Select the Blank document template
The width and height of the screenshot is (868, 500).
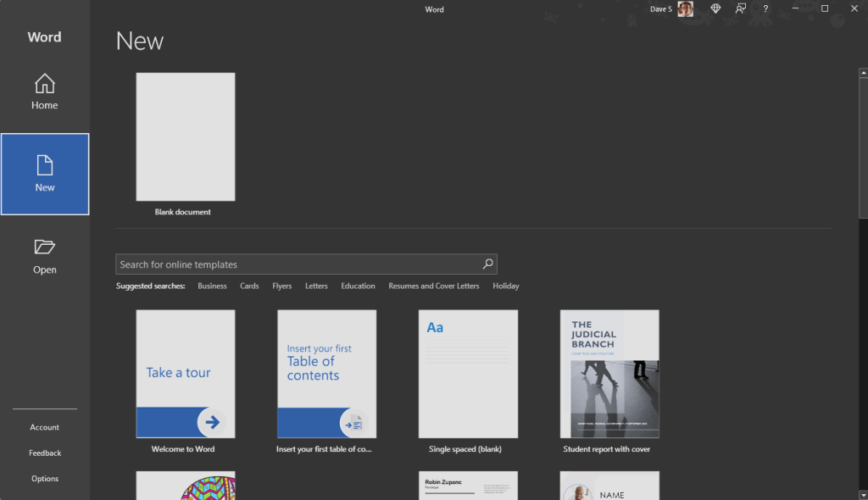tap(185, 136)
